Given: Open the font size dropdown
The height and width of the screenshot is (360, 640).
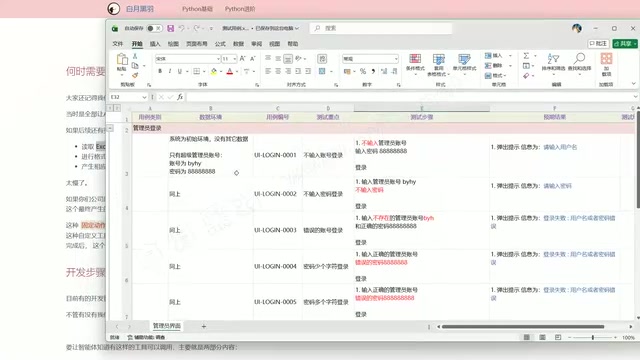Looking at the screenshot, I should click(235, 59).
